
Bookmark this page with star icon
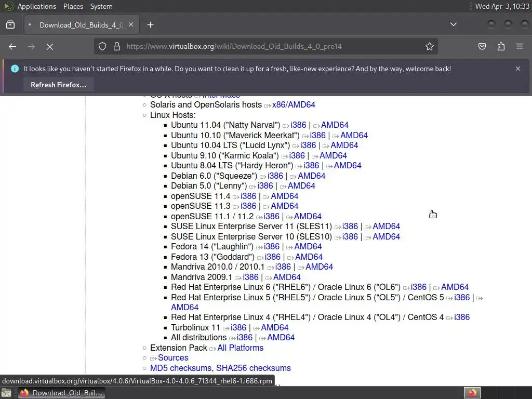tap(430, 46)
